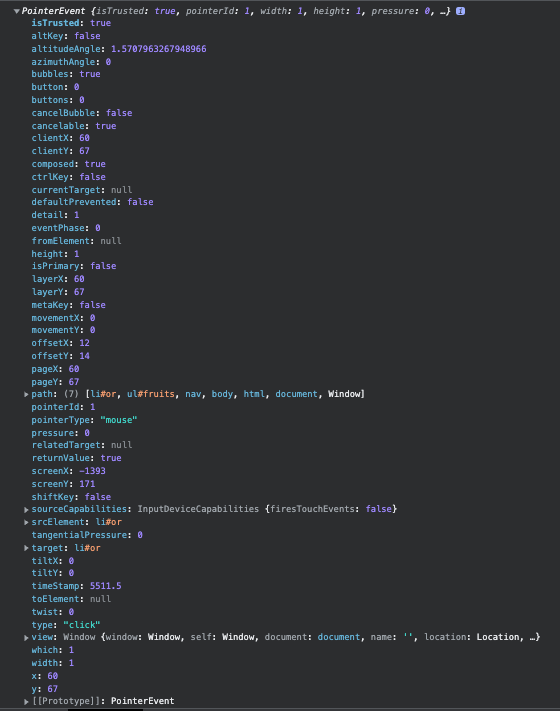Expand the srcElement li#or triangle
The height and width of the screenshot is (711, 560).
pyautogui.click(x=26, y=522)
